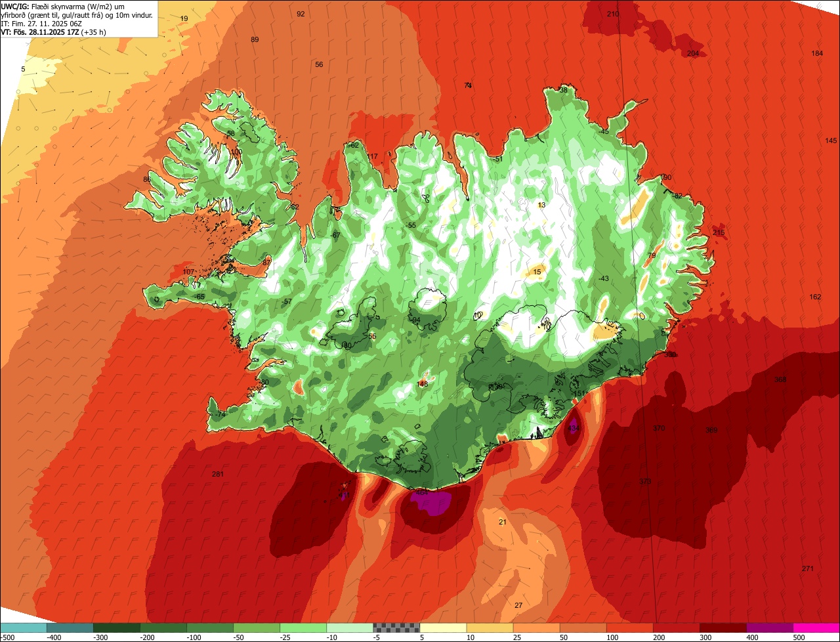
Task: Select the dark maroon 300 to 400 legend swatch
Action: click(722, 628)
